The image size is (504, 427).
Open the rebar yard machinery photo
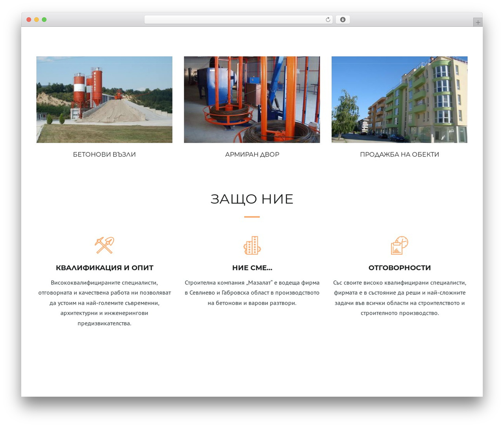tap(252, 100)
